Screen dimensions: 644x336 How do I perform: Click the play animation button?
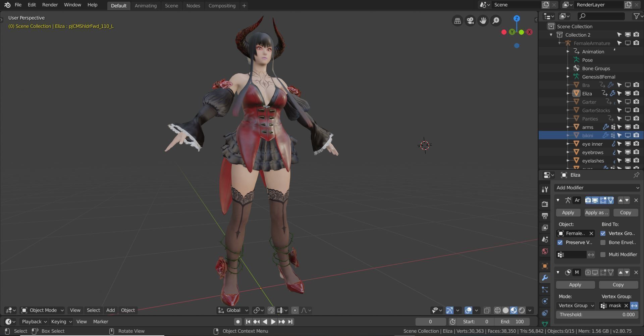pos(273,322)
